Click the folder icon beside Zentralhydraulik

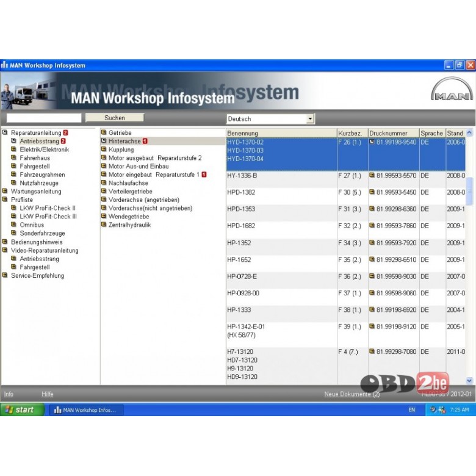(104, 225)
